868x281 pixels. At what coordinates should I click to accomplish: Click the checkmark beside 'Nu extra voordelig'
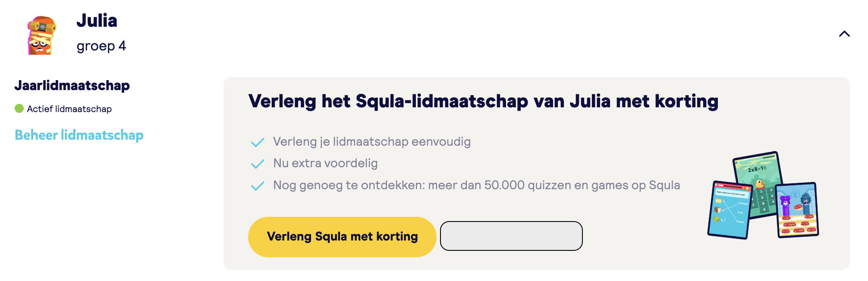point(258,164)
